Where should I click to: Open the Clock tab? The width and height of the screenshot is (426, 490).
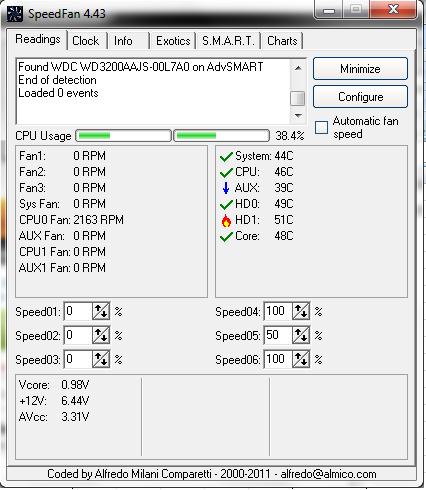(86, 41)
